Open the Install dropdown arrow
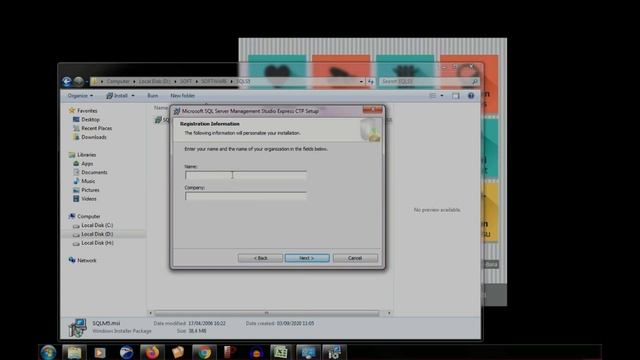Viewport: 640px width, 360px height. 133,96
